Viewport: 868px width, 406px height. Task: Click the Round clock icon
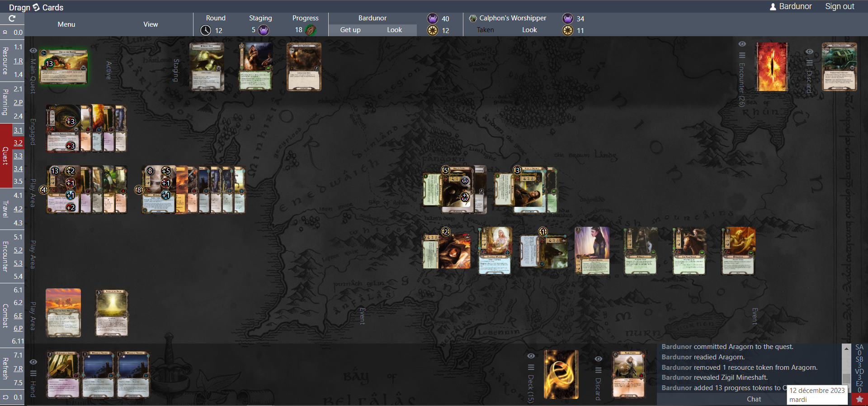(x=206, y=30)
